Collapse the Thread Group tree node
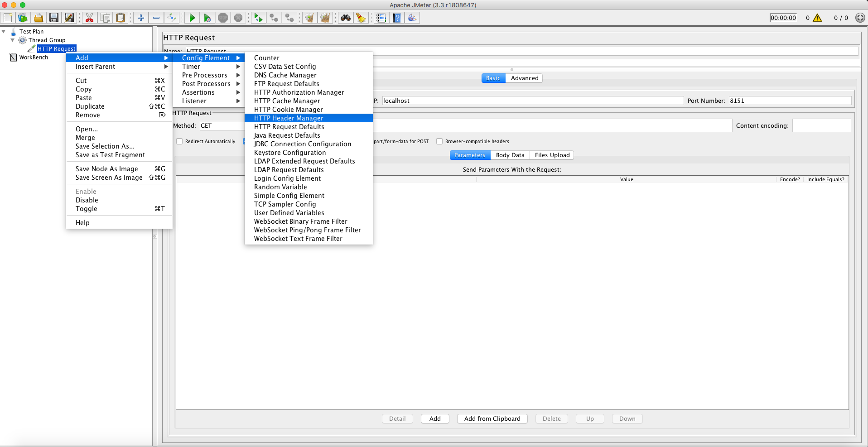Screen dimensions: 868x447 13,40
